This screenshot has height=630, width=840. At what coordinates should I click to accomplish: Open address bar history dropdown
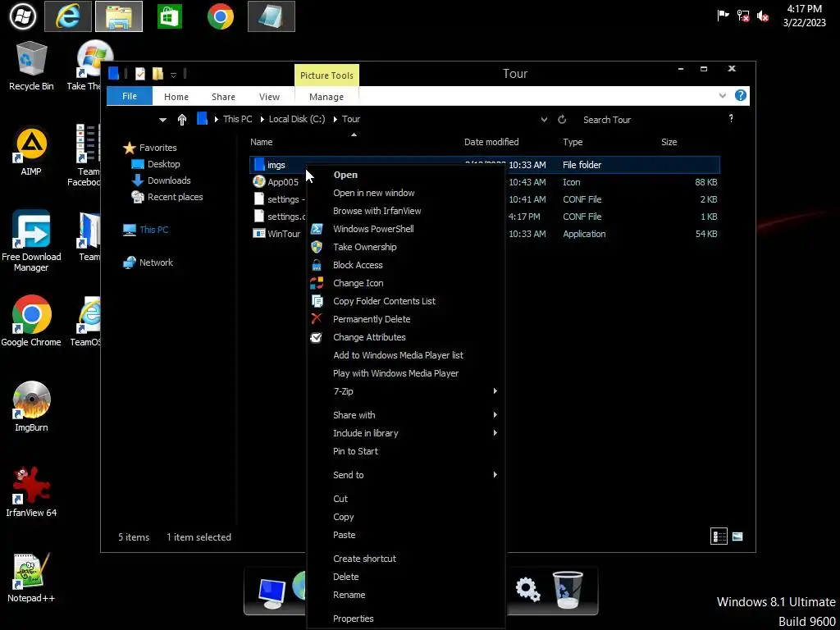(x=544, y=120)
